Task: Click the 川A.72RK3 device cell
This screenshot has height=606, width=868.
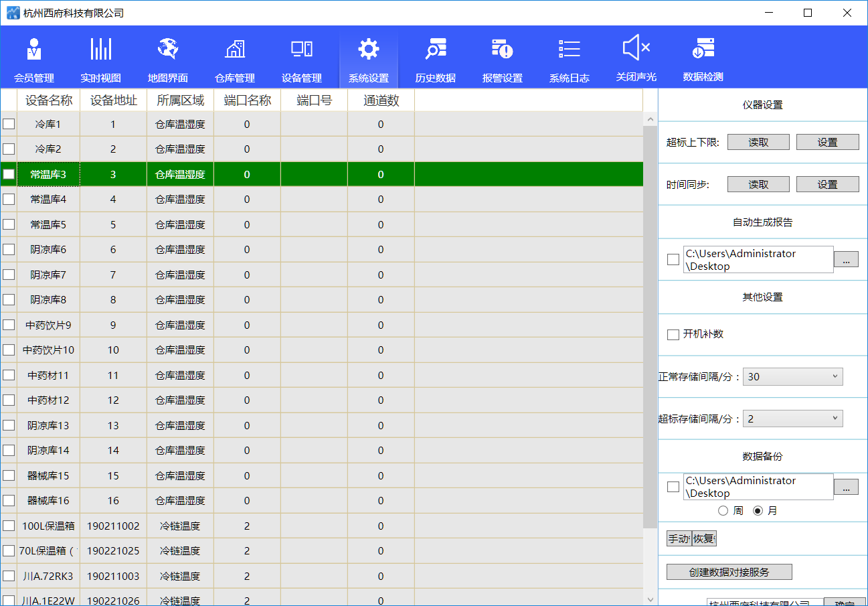Action: (48, 576)
